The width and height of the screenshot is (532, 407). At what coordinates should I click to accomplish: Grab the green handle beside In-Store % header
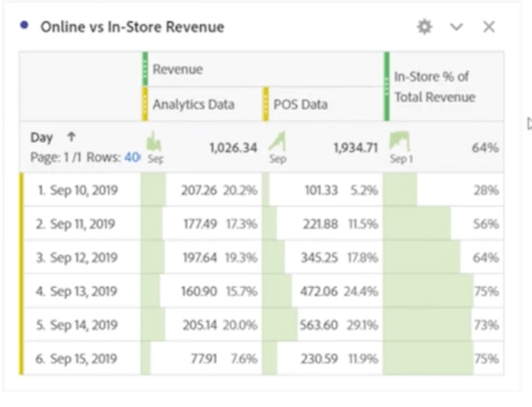tap(387, 86)
